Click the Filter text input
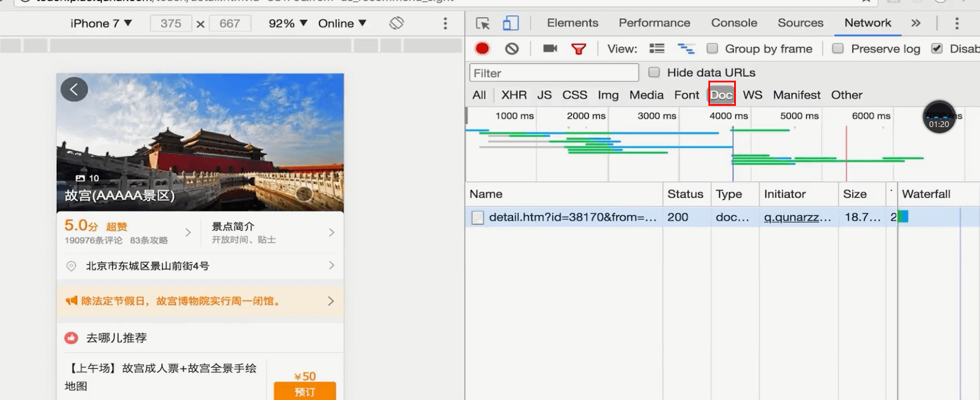 click(x=554, y=73)
